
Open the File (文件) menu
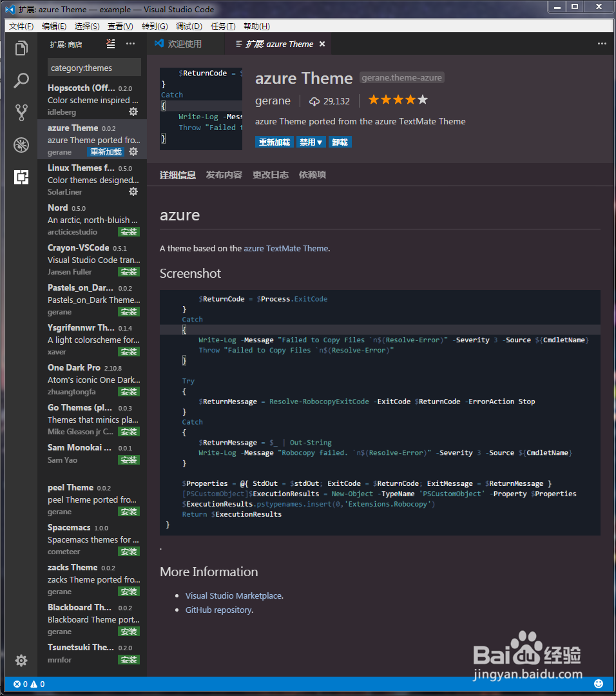21,26
